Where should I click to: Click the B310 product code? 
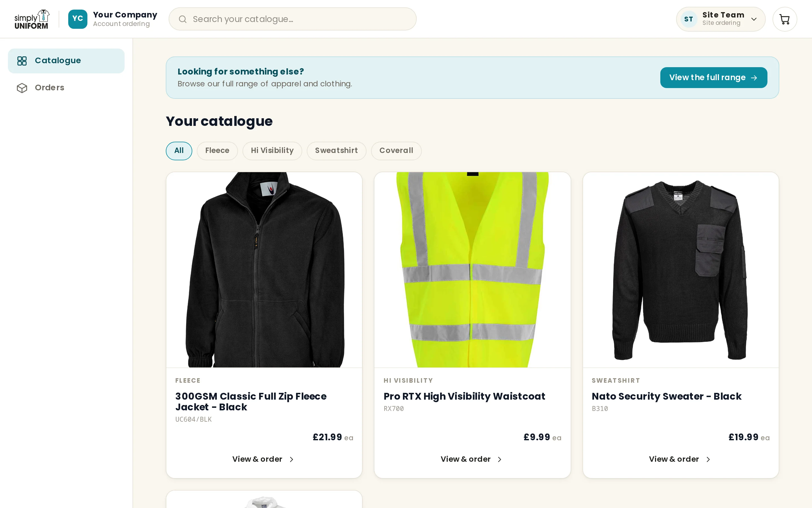coord(600,409)
